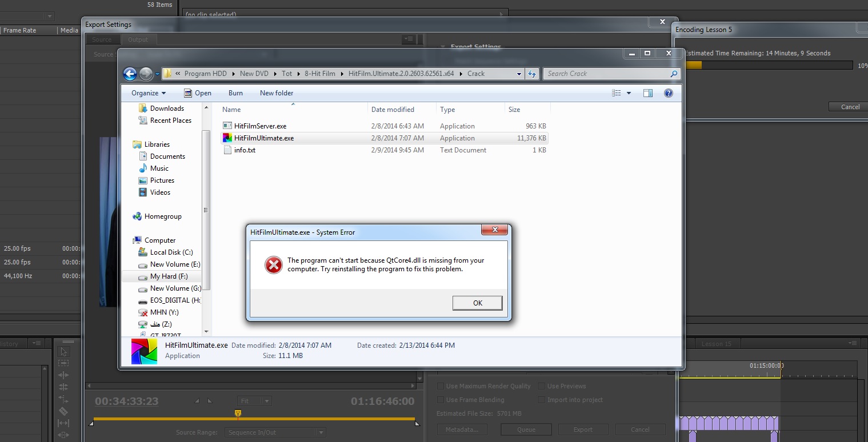This screenshot has height=442, width=868.
Task: Toggle the preview pane icon
Action: click(647, 93)
